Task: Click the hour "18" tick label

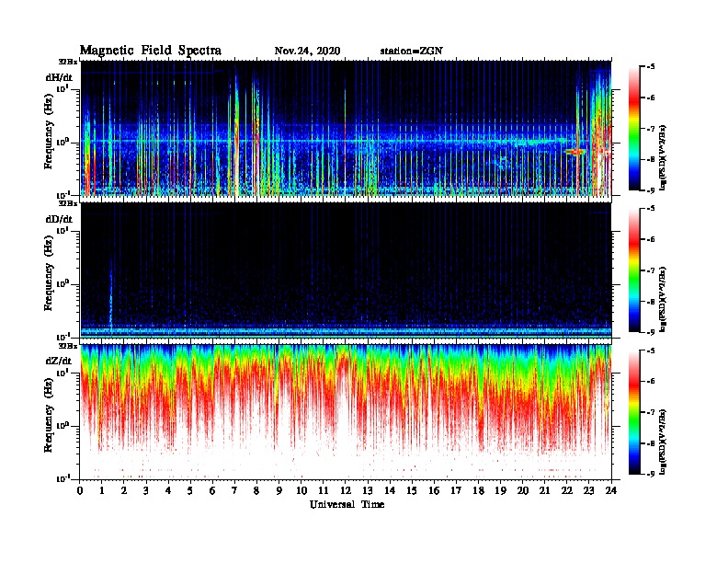Action: 478,491
